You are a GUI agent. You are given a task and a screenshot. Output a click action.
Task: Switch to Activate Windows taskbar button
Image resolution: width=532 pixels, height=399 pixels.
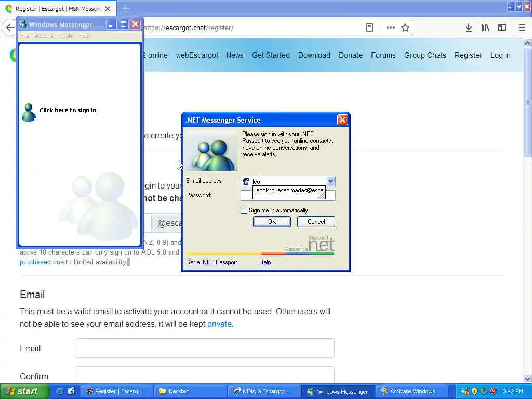click(x=412, y=391)
